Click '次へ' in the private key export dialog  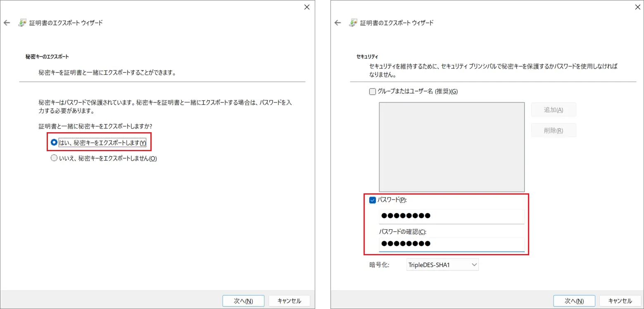pos(243,301)
